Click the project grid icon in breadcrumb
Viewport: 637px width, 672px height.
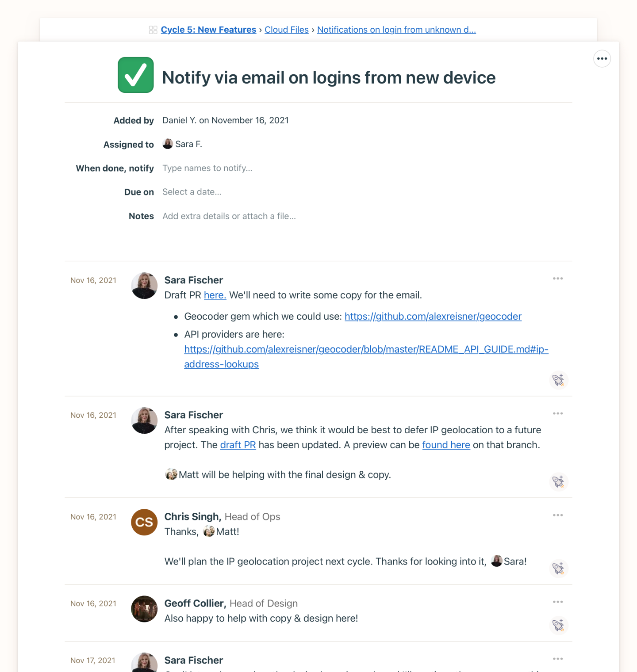click(x=153, y=30)
